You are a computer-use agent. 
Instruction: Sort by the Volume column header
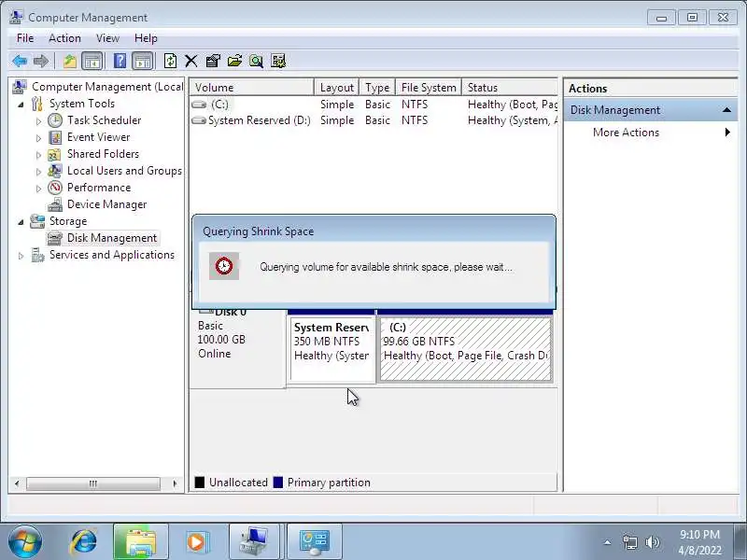[252, 88]
